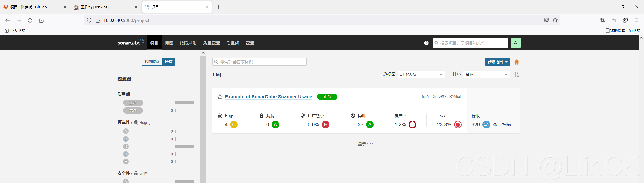
Task: Open the user avatar A menu
Action: click(x=515, y=43)
